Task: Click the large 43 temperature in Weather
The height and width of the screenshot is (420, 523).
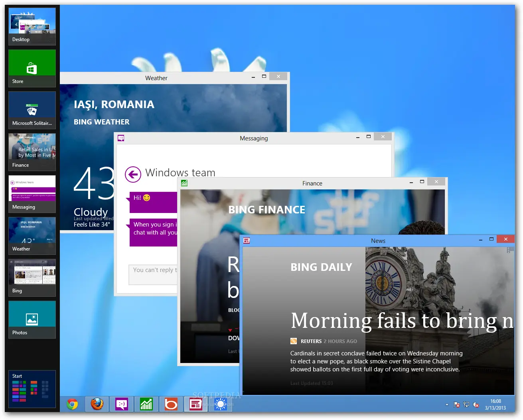Action: point(94,183)
